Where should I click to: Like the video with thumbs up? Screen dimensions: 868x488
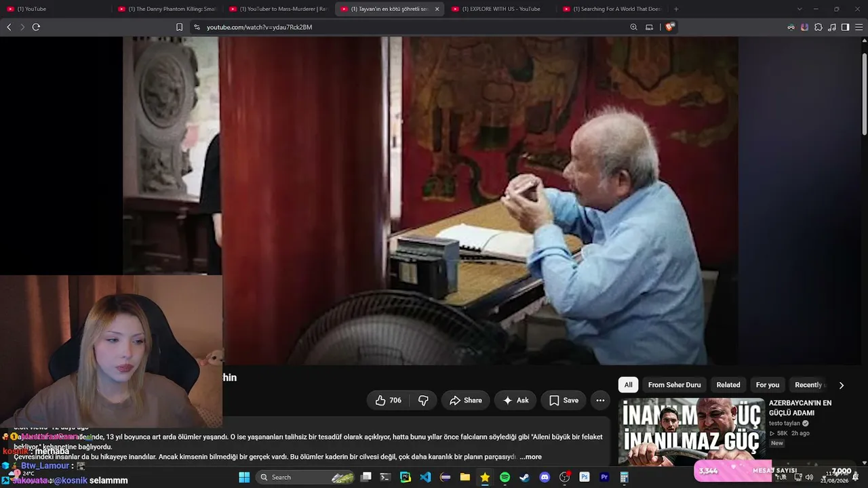click(x=389, y=401)
